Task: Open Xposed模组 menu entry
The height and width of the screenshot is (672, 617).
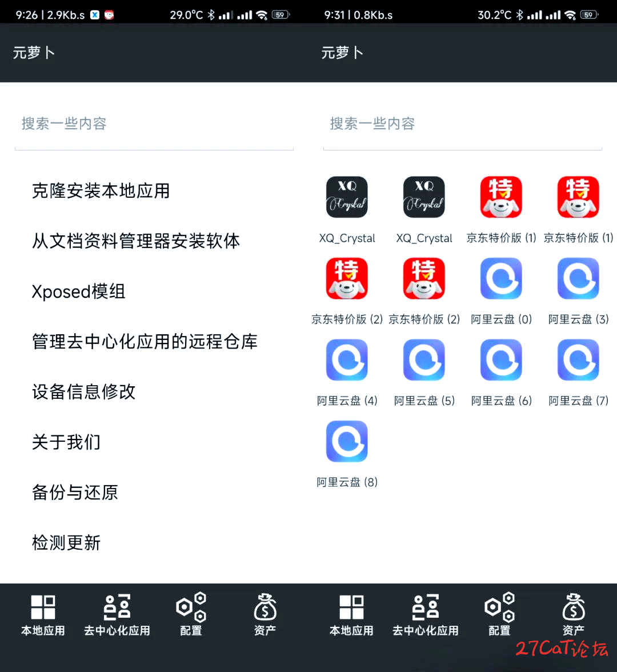Action: point(78,291)
